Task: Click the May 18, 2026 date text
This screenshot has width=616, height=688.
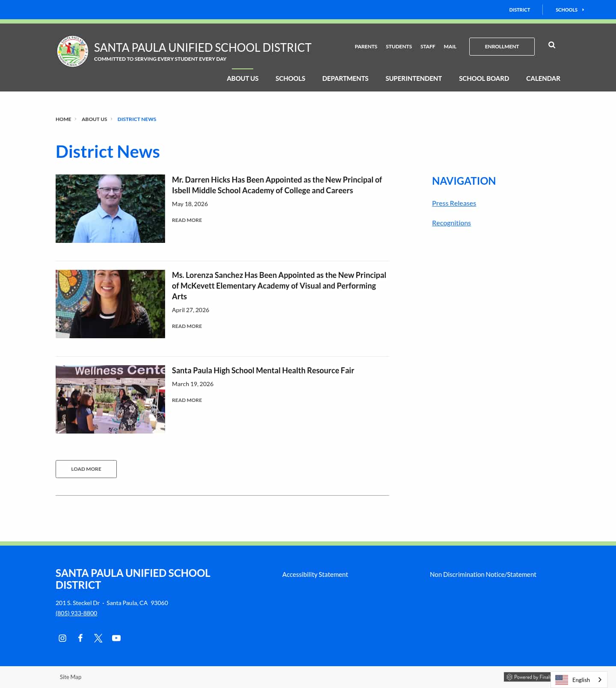Action: pos(190,204)
